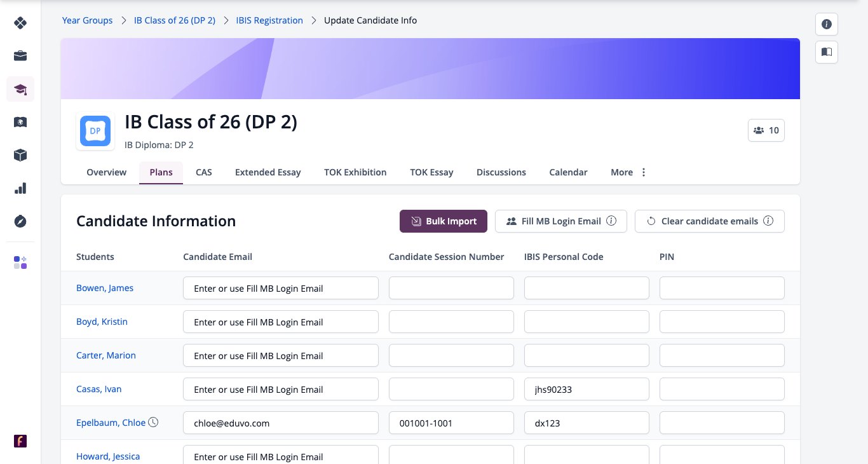Switch to TOK Essay tab
This screenshot has height=464, width=868.
coord(432,172)
